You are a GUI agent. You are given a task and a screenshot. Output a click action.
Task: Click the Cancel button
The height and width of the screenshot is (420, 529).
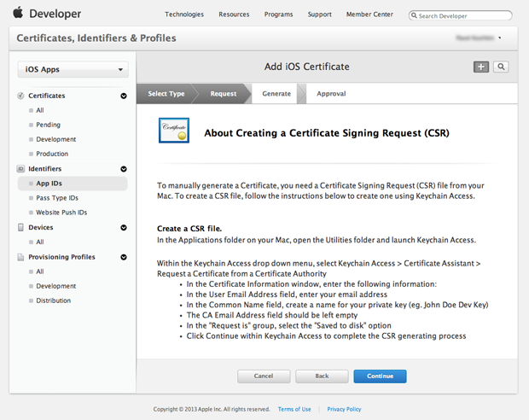tap(264, 376)
